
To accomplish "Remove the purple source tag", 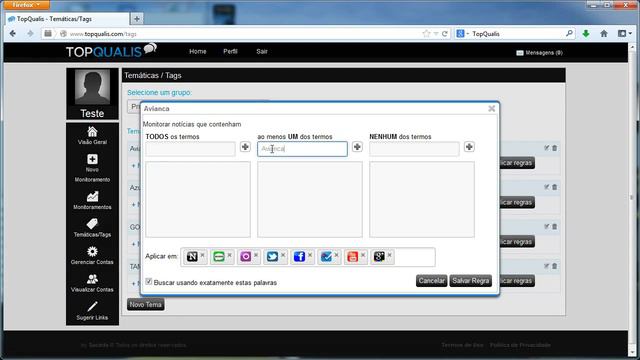I will pos(256,255).
